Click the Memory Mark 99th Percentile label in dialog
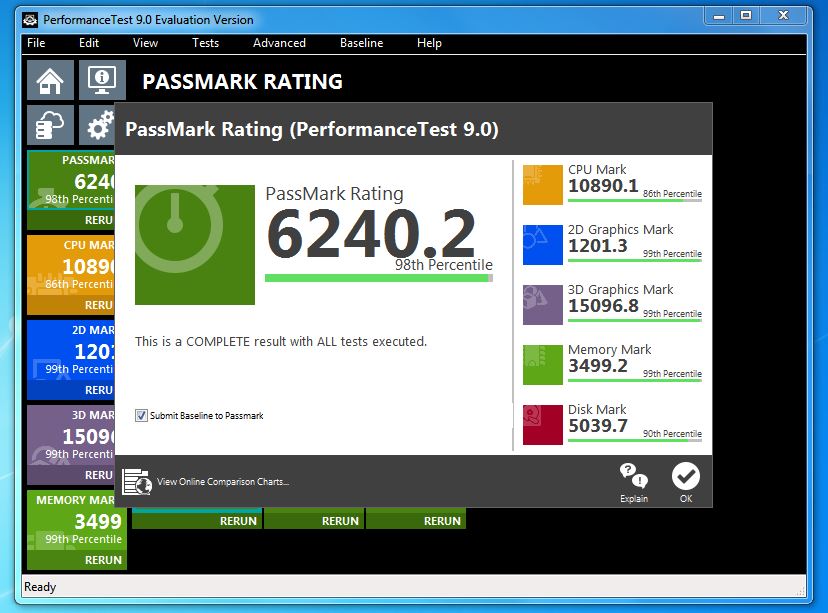The width and height of the screenshot is (828, 613). point(672,373)
